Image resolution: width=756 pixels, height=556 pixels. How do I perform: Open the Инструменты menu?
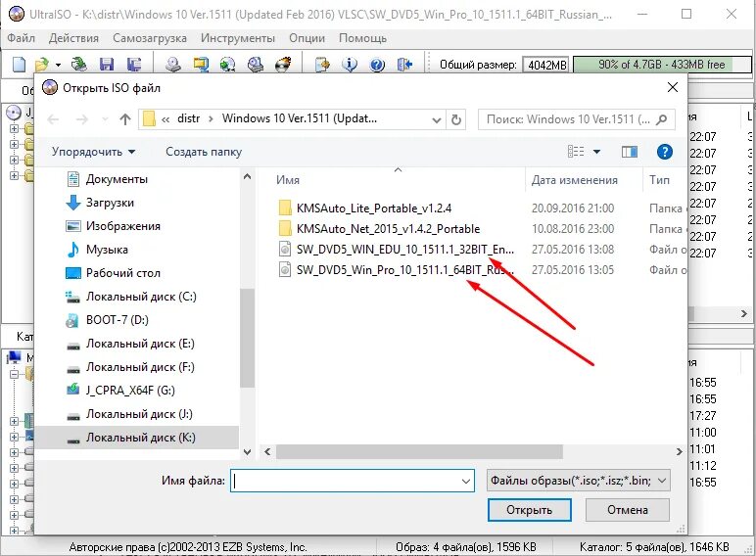[238, 38]
